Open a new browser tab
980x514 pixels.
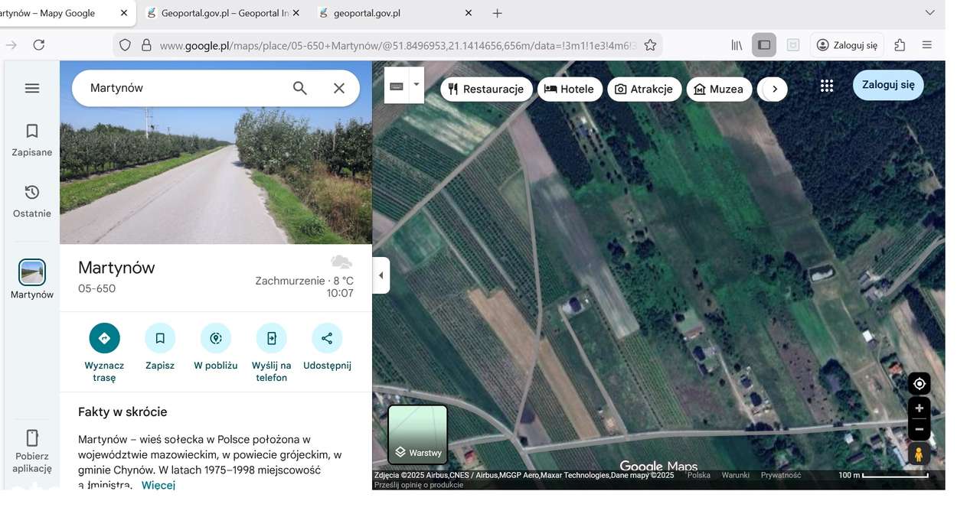tap(498, 13)
